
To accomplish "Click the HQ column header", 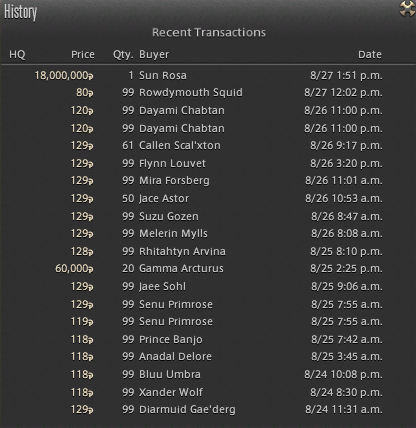I will [17, 54].
